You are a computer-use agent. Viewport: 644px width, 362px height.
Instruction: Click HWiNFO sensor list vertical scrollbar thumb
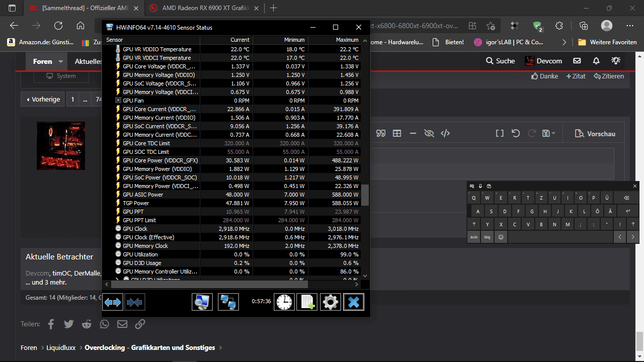(365, 195)
